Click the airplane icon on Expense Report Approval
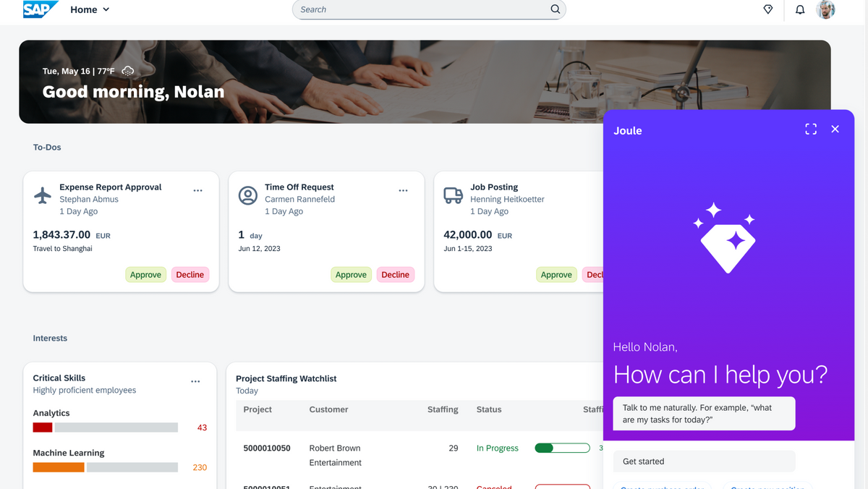This screenshot has height=489, width=868. pos(43,195)
